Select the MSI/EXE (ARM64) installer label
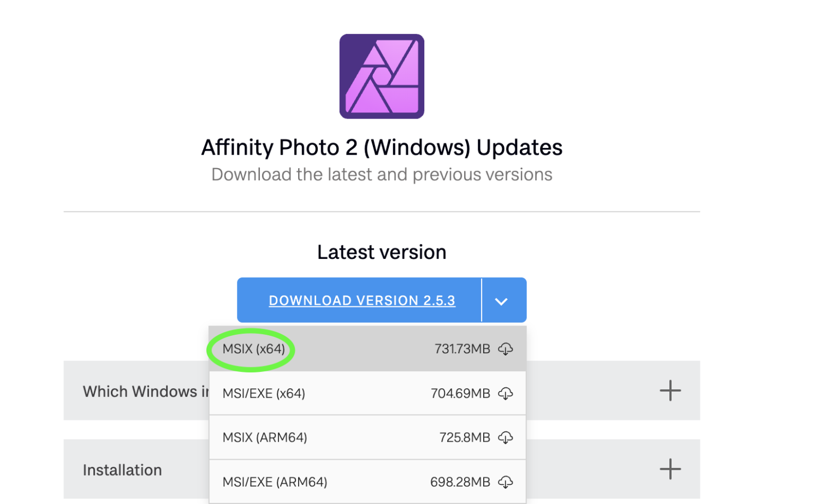The height and width of the screenshot is (504, 819). tap(275, 482)
